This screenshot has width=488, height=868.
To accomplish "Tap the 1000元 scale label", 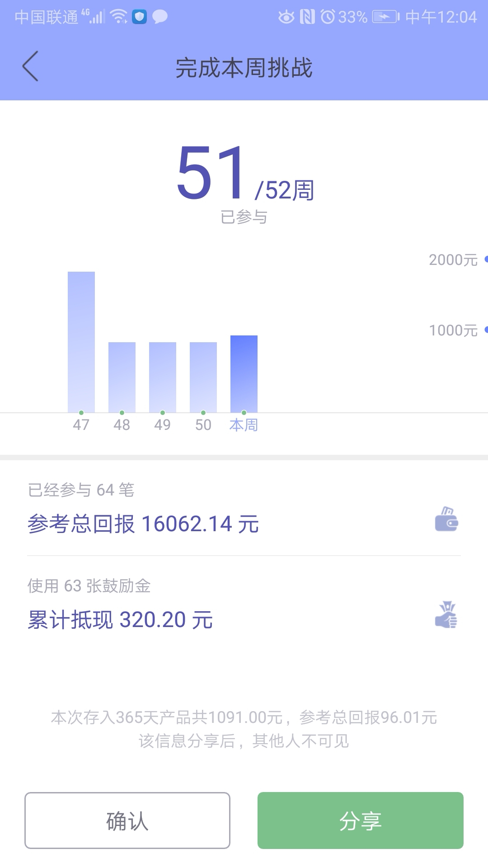I will point(453,330).
